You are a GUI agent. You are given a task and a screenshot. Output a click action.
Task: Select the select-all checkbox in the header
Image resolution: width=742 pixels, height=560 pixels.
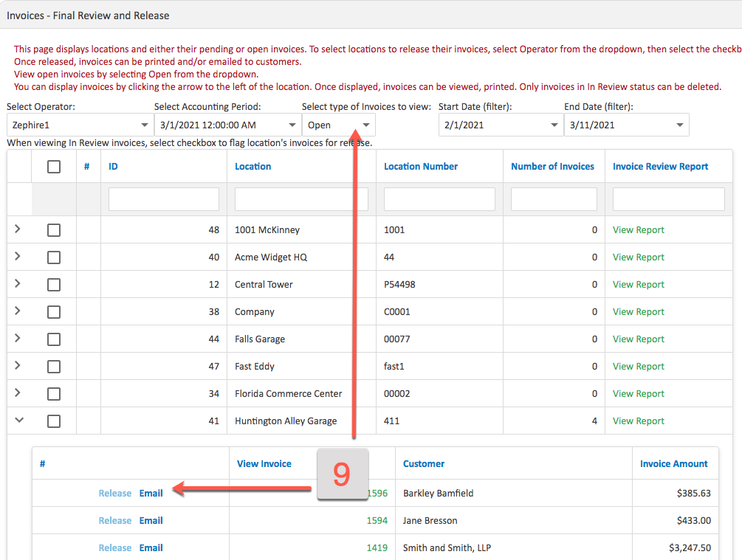(53, 166)
